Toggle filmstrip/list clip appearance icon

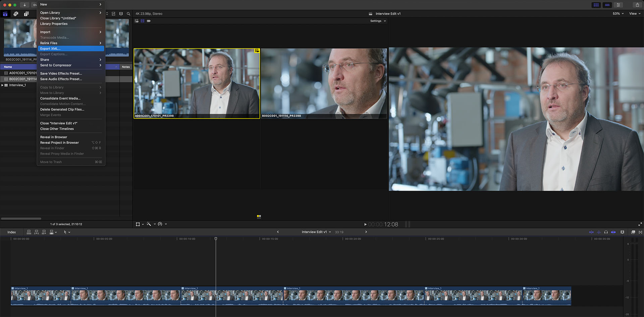113,14
